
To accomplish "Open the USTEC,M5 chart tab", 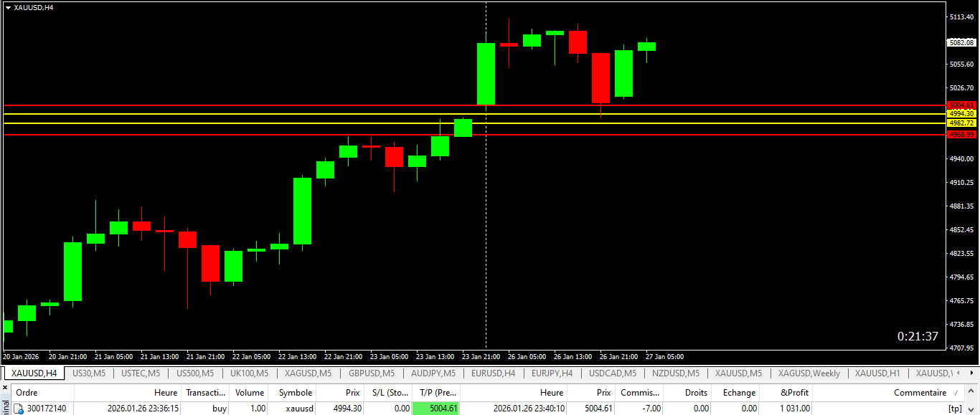I will pos(141,373).
